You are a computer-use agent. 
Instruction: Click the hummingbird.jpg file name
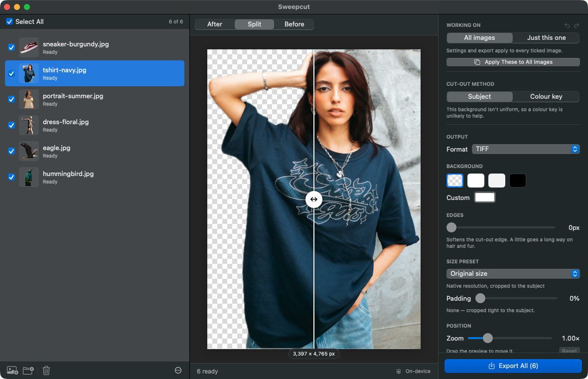(68, 174)
